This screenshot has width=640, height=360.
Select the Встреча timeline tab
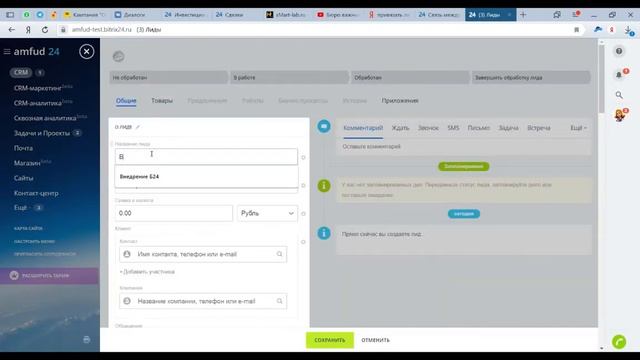coord(539,128)
